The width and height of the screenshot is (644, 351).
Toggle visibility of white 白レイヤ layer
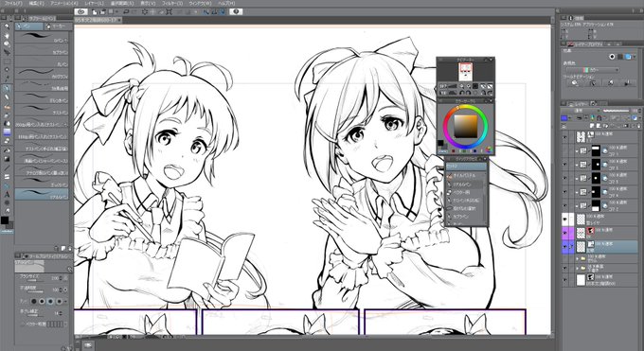[x=564, y=219]
